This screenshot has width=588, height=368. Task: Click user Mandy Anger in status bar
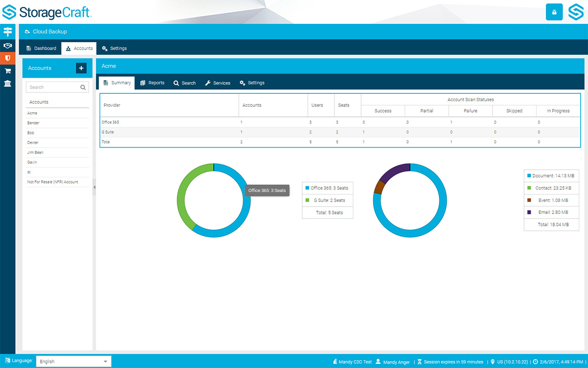coord(393,362)
